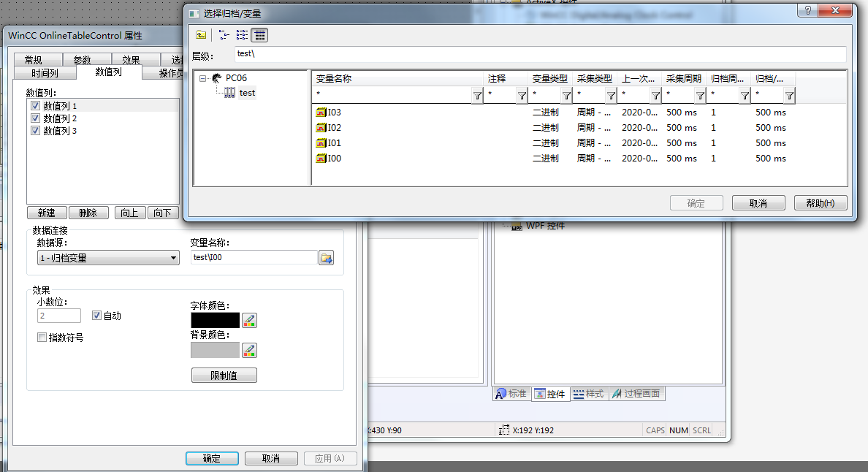
Task: Click 新建 to add value column
Action: (47, 213)
